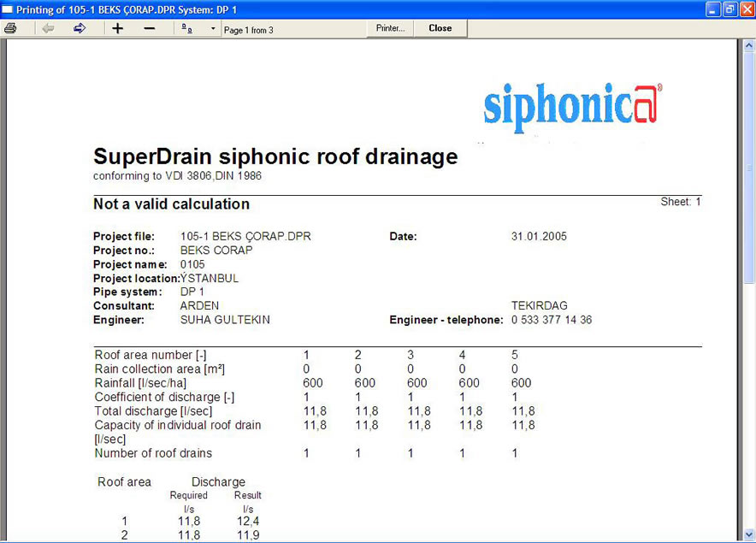Open the dropdown arrow beside the layout icon
The width and height of the screenshot is (756, 543).
[213, 29]
